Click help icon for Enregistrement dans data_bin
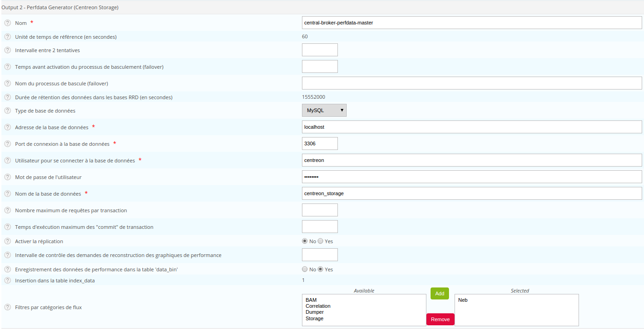Viewport: 644px width, 329px height. point(7,269)
